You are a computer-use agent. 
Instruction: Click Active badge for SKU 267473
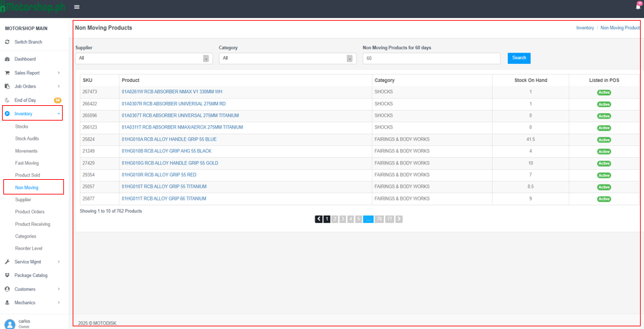(603, 93)
